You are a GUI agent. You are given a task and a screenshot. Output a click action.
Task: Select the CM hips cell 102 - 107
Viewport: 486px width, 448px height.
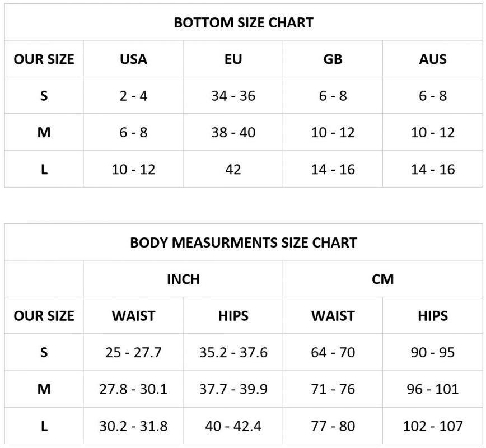click(433, 426)
